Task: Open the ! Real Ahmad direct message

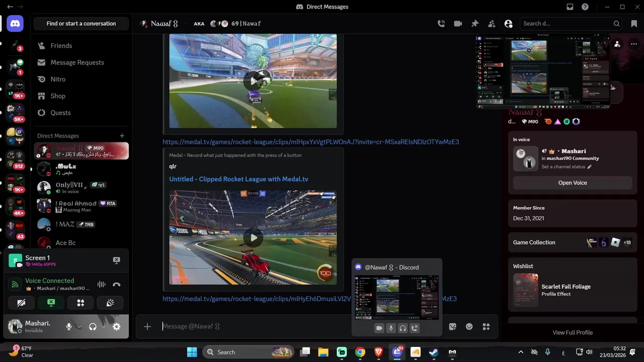Action: click(81, 206)
